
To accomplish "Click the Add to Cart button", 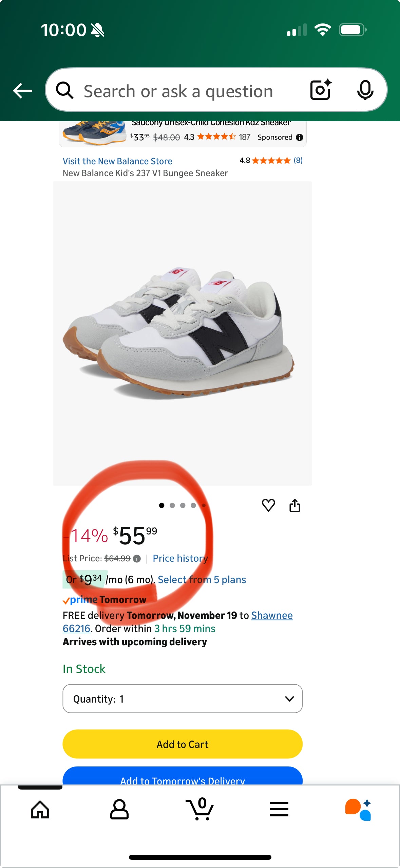I will [183, 744].
